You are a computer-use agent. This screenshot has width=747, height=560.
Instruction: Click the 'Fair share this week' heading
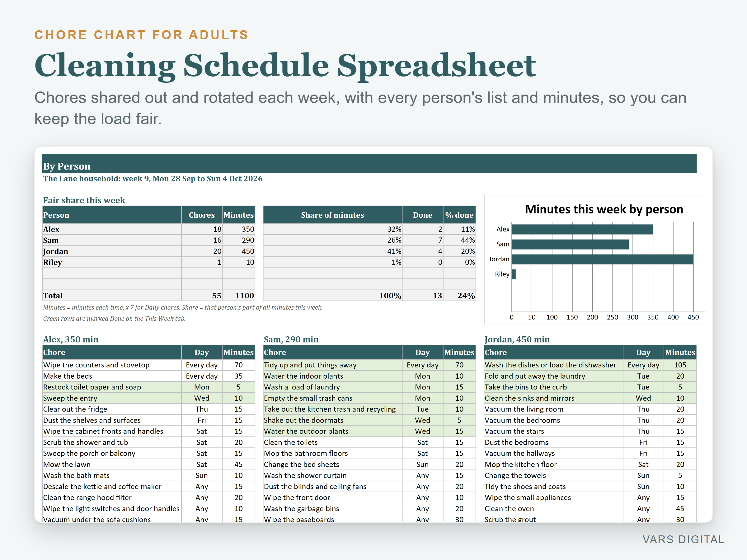84,200
